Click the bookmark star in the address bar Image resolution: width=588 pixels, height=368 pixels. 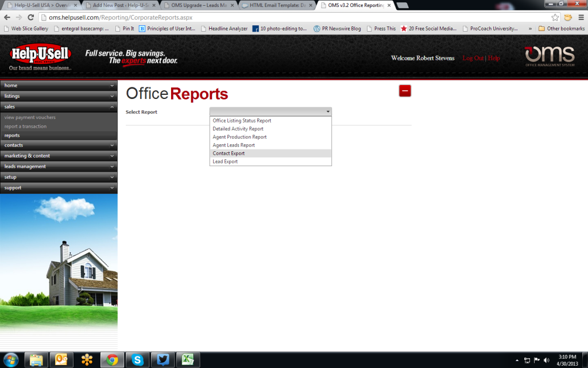(x=555, y=18)
